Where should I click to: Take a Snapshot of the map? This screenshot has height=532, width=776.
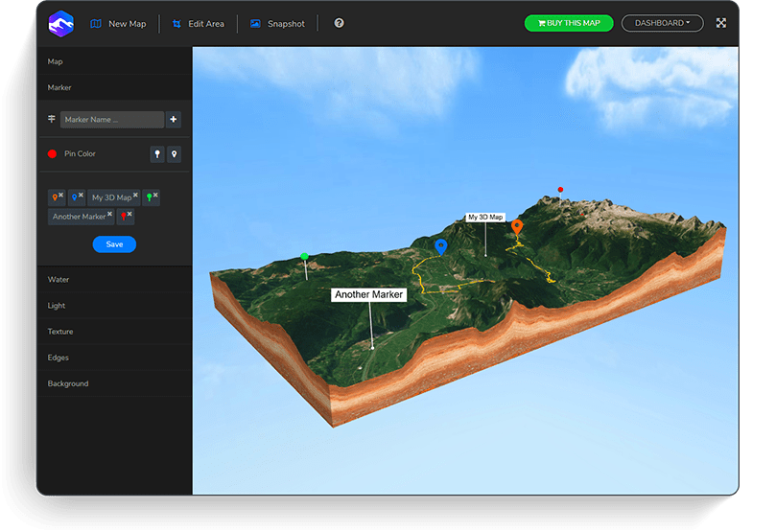[x=277, y=24]
